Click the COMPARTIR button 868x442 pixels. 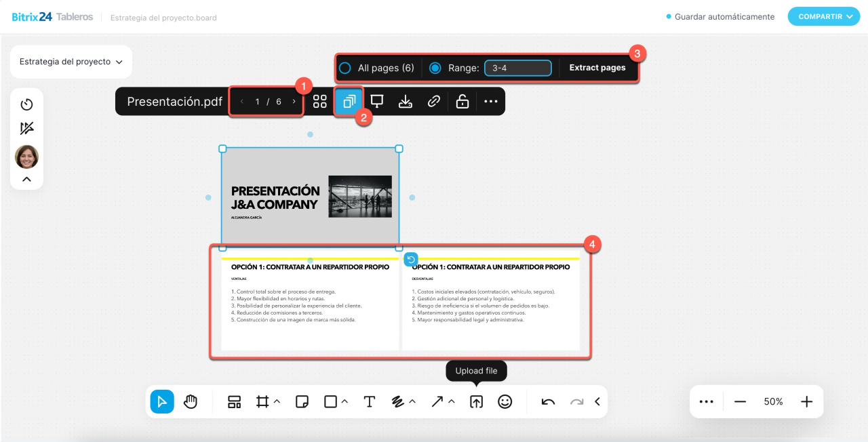824,16
